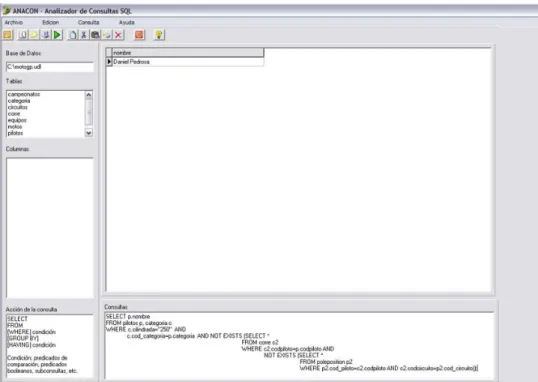The width and height of the screenshot is (538, 382).
Task: Open the Edicion menu
Action: 50,22
